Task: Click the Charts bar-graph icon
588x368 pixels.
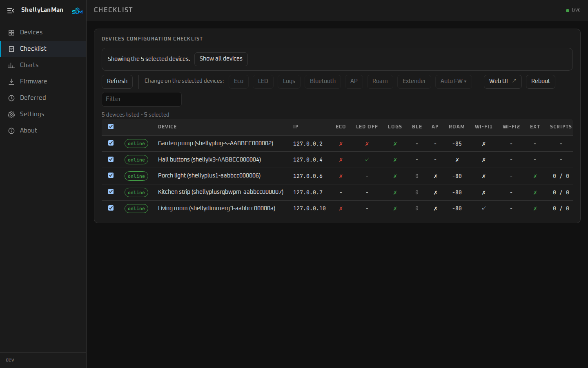Action: pyautogui.click(x=11, y=65)
